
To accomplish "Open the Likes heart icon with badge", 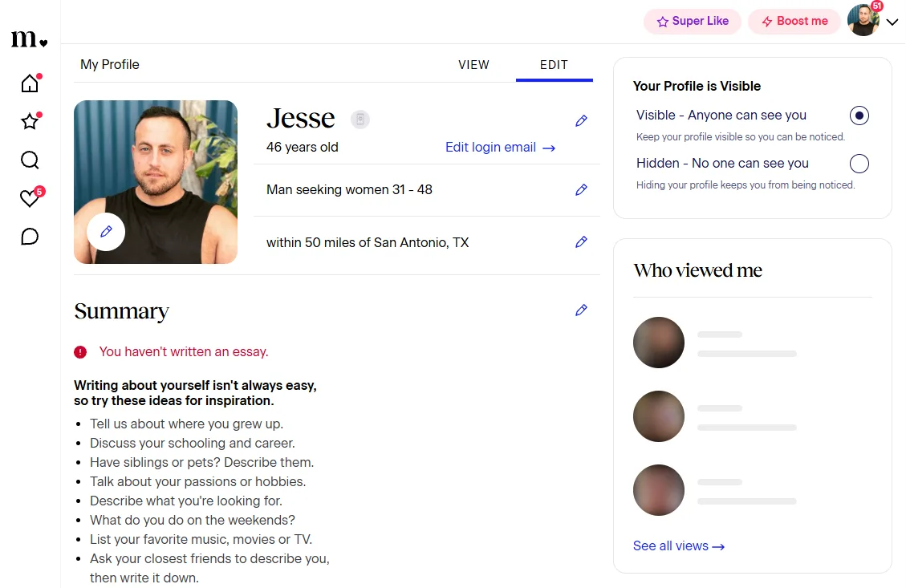I will click(x=30, y=197).
